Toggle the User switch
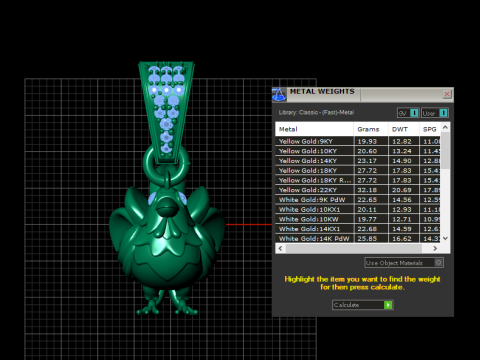This screenshot has height=360, width=480. 435,113
